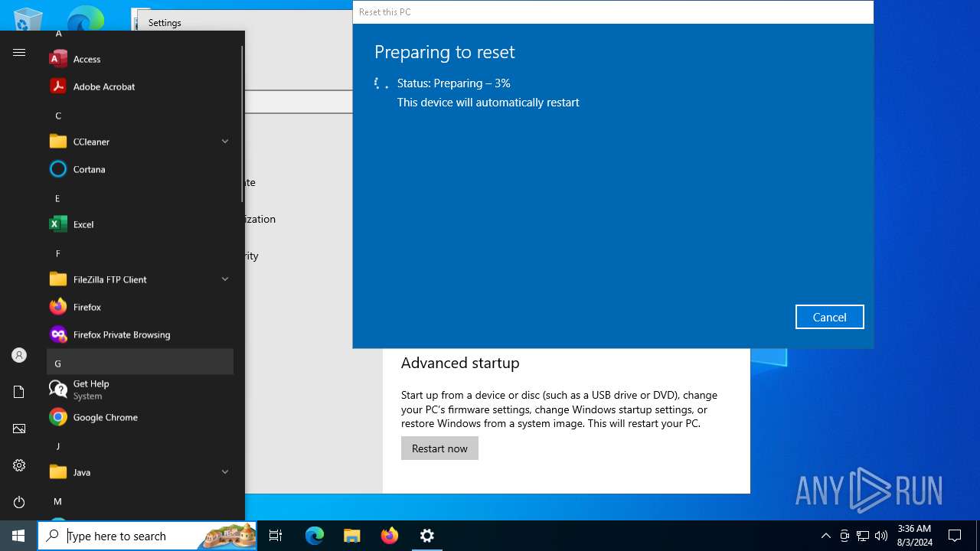The width and height of the screenshot is (980, 551).
Task: Launch Cortana from the app list
Action: point(140,169)
